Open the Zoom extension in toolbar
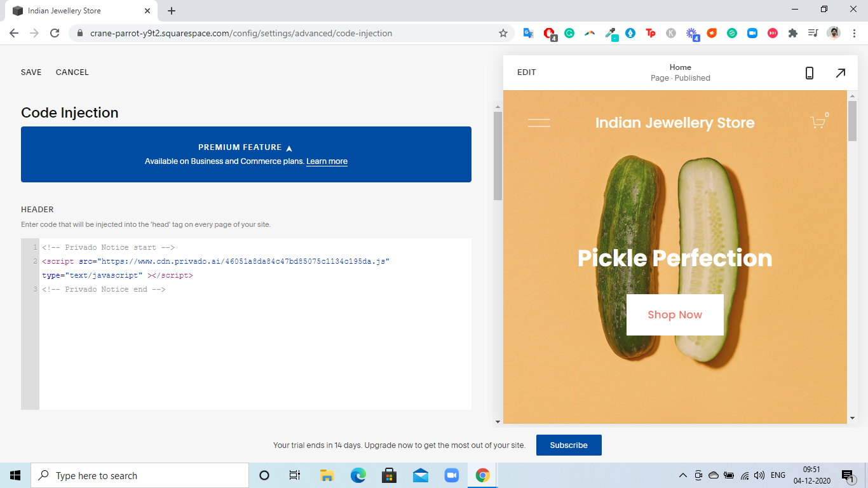The image size is (868, 488). coord(752,33)
